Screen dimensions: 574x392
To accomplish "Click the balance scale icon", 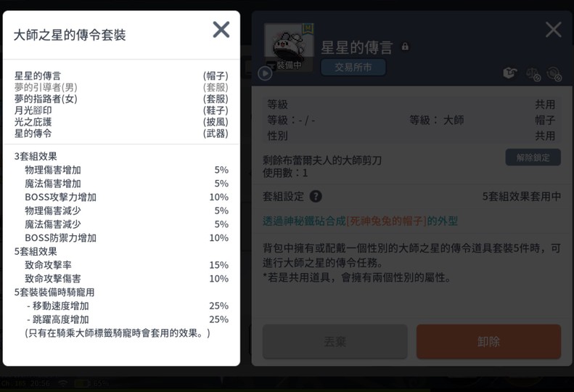I will (533, 73).
